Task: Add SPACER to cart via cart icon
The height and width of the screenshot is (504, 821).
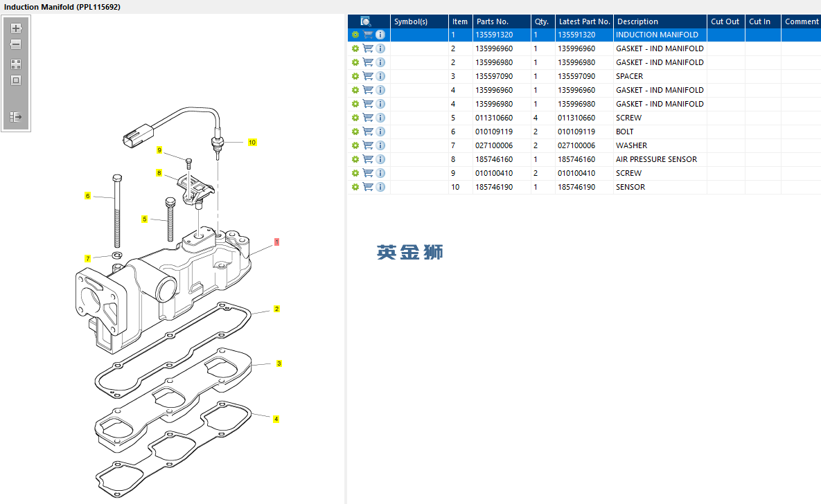Action: coord(368,76)
